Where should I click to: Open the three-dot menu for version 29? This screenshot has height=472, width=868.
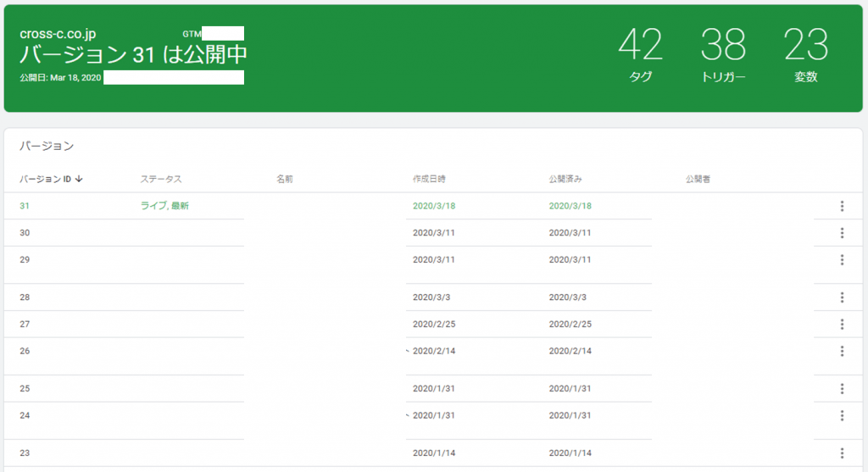click(x=842, y=259)
